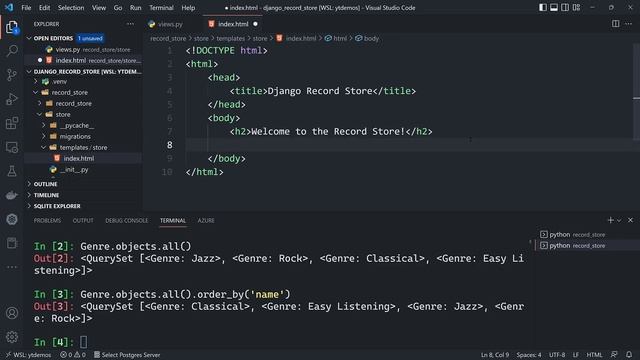640x360 pixels.
Task: Click the feedback icon in status bar
Action: (x=614, y=355)
